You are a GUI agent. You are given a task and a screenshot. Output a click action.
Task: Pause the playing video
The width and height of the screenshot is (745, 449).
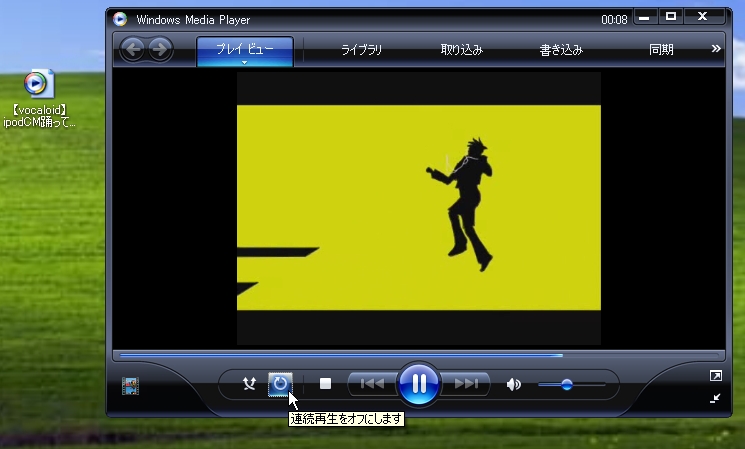(x=419, y=383)
